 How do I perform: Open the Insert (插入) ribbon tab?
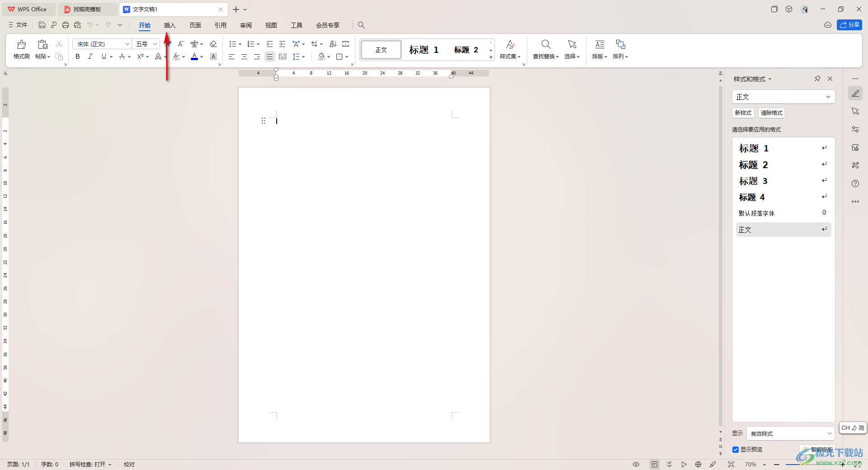point(170,25)
